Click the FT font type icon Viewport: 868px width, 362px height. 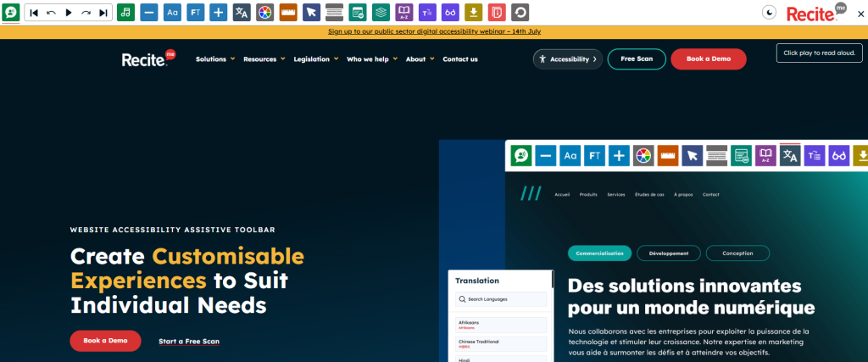[196, 12]
